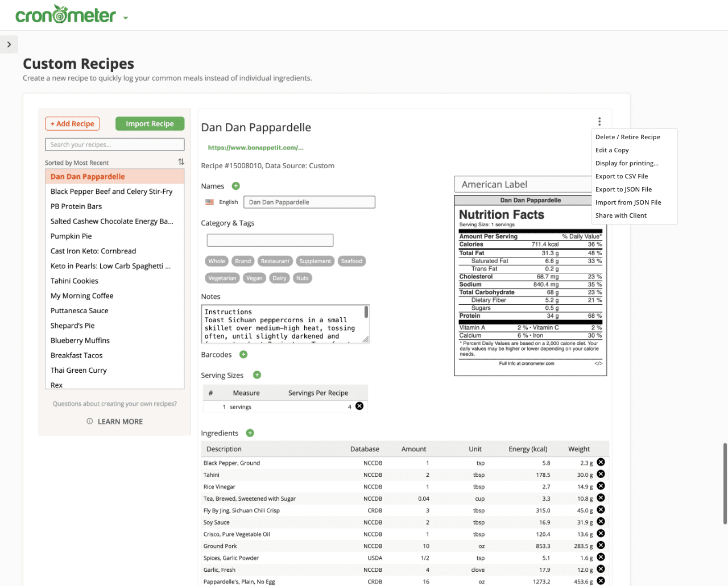The height and width of the screenshot is (586, 728).
Task: Open the American Label format dropdown
Action: (x=523, y=184)
